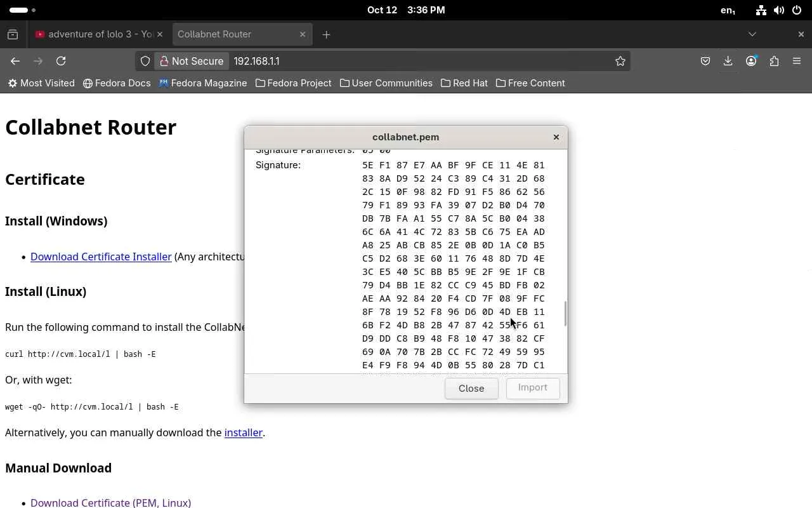
Task: Close the collabnet.pem dialog with Close button
Action: [x=471, y=388]
